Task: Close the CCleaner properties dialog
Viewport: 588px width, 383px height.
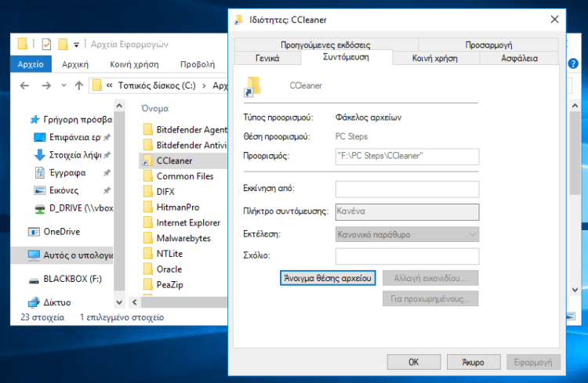Action: (x=554, y=20)
